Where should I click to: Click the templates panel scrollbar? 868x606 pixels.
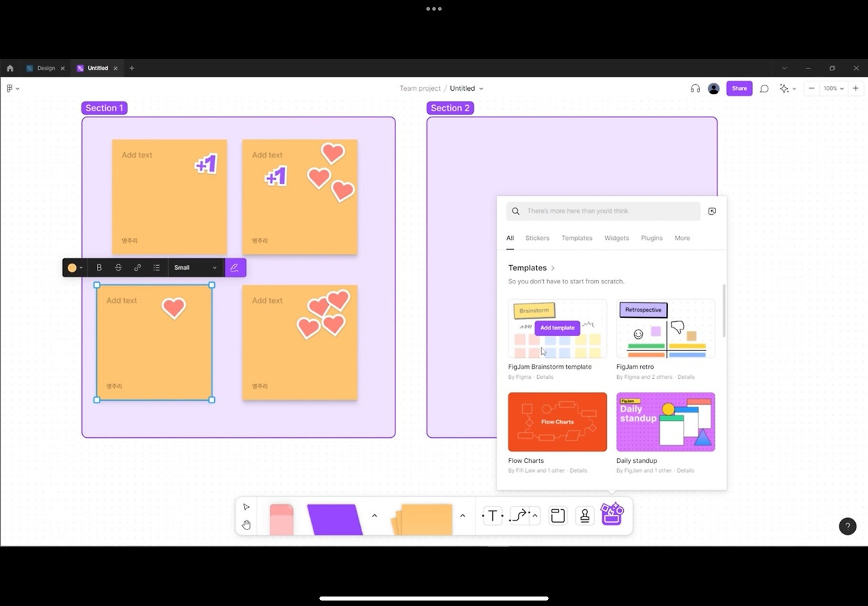click(x=724, y=310)
